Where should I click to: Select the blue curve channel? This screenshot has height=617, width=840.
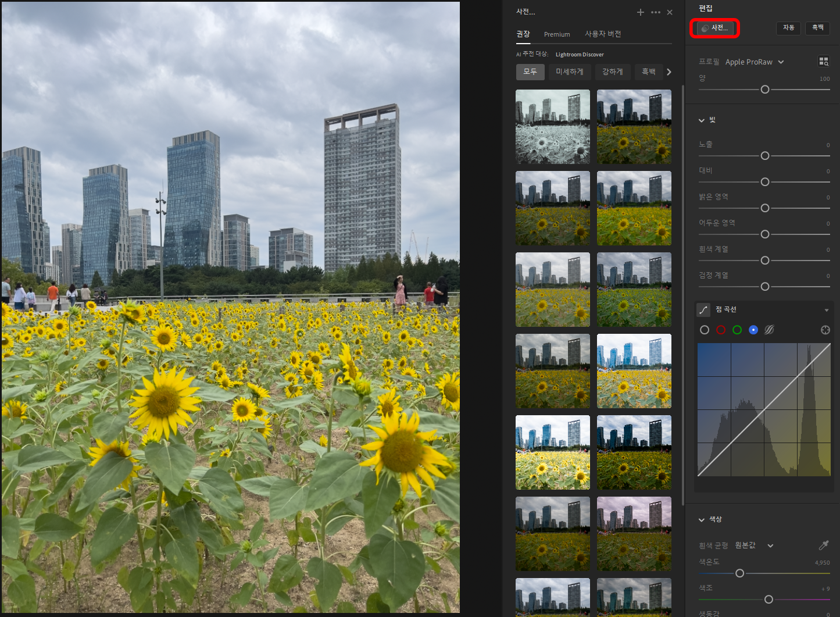(753, 330)
